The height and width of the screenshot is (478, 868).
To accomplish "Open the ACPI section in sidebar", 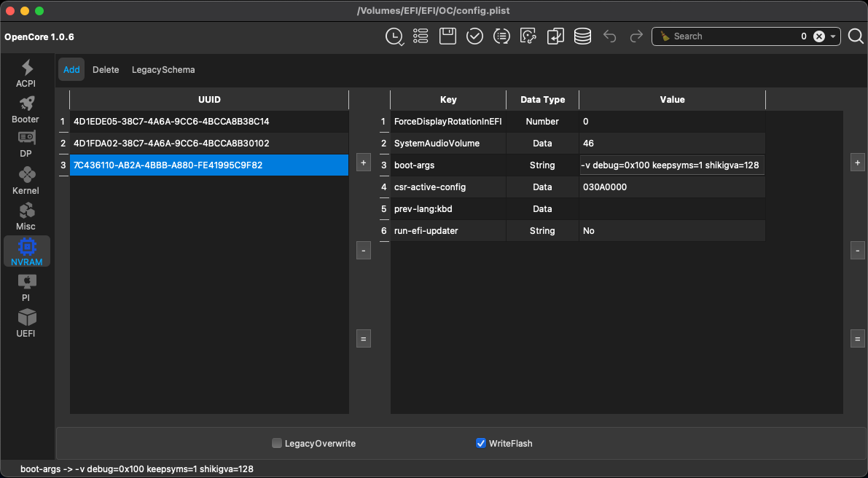I will coord(26,74).
